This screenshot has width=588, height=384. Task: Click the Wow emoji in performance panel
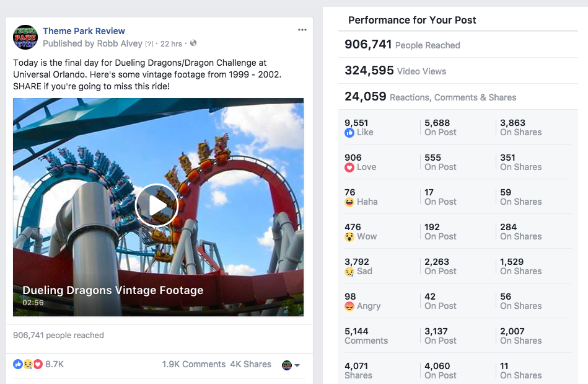(349, 237)
